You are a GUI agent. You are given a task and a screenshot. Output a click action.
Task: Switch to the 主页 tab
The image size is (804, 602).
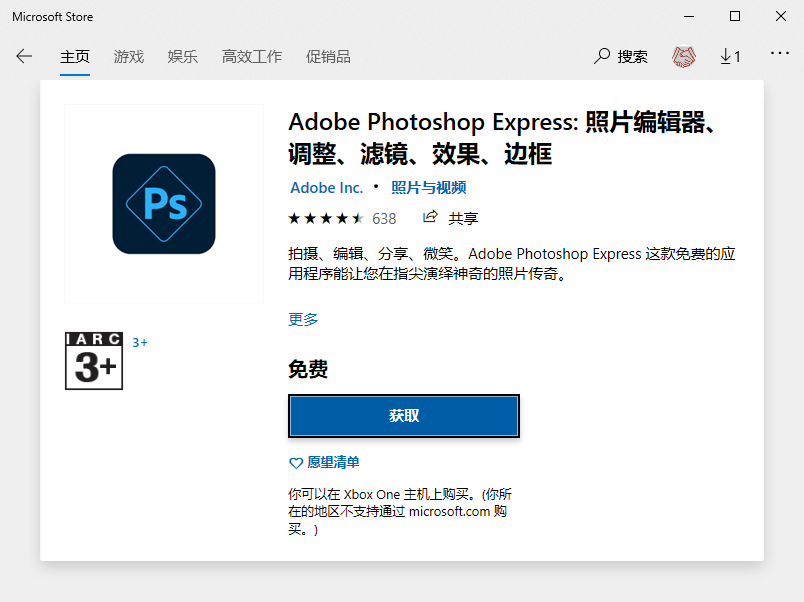75,56
